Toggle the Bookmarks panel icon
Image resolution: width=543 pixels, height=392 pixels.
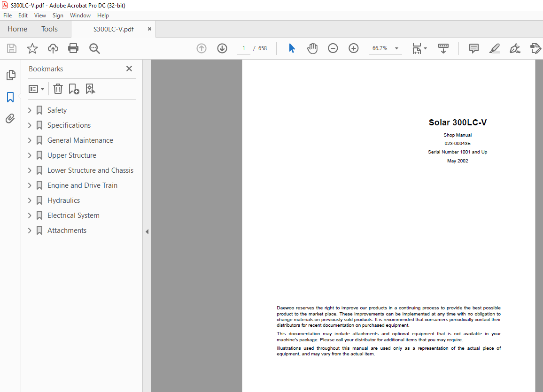[10, 97]
